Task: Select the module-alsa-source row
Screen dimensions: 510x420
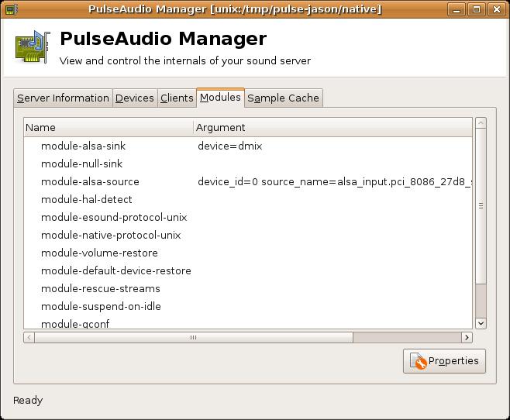Action: (248, 182)
